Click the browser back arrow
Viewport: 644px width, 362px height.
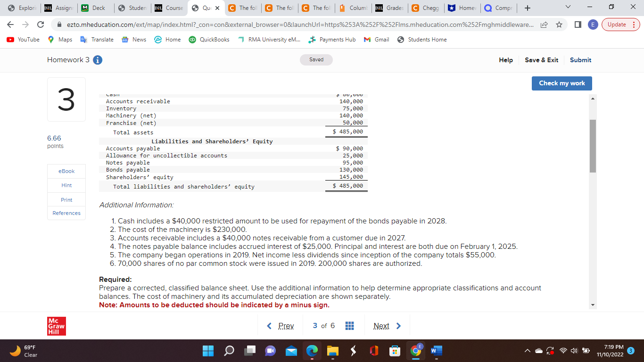click(x=11, y=25)
